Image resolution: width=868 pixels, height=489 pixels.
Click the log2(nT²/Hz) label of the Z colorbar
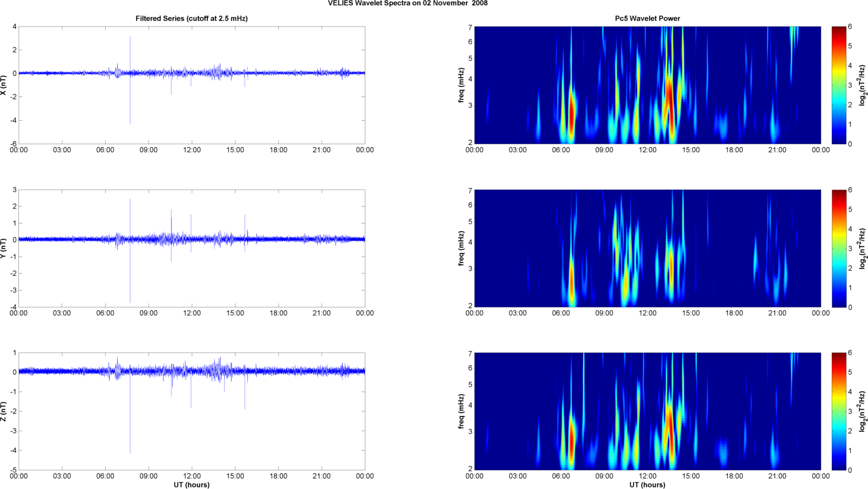862,411
